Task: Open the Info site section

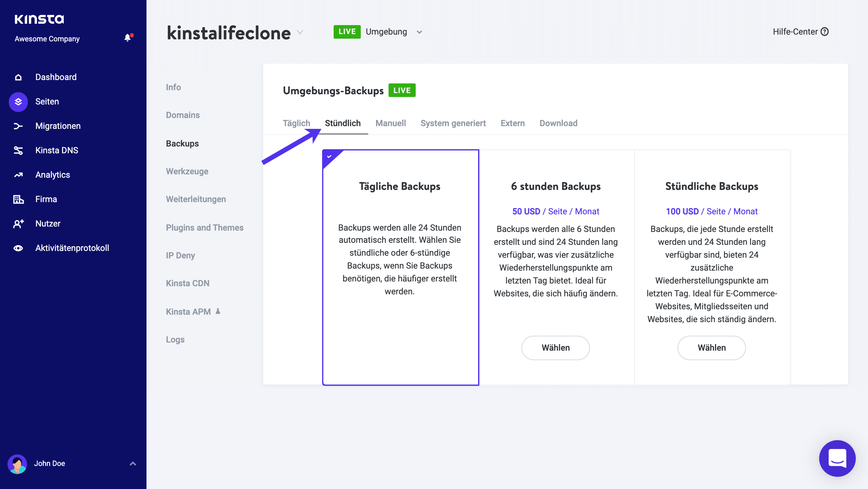Action: pyautogui.click(x=173, y=87)
